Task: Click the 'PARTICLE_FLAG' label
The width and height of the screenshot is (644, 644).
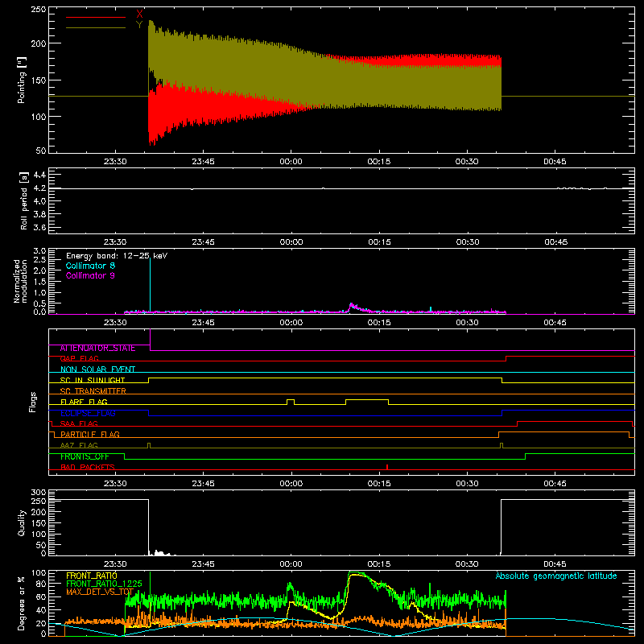Action: 90,435
